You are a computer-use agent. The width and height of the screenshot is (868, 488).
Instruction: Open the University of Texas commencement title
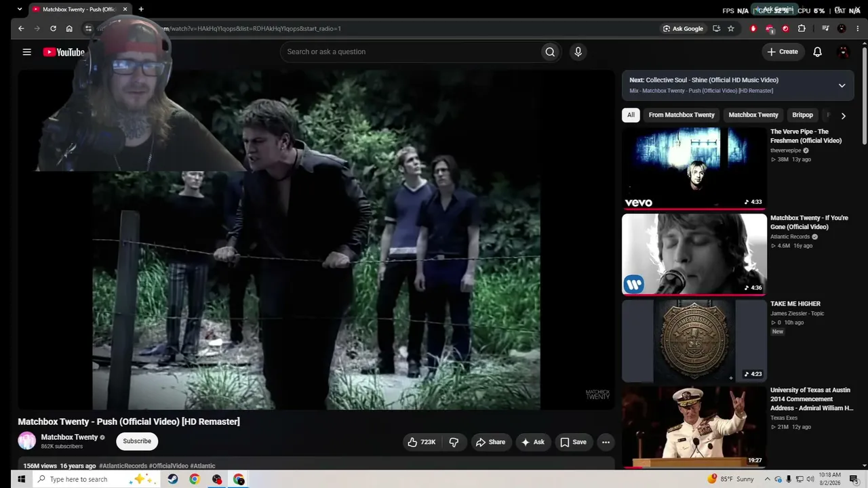(812, 399)
